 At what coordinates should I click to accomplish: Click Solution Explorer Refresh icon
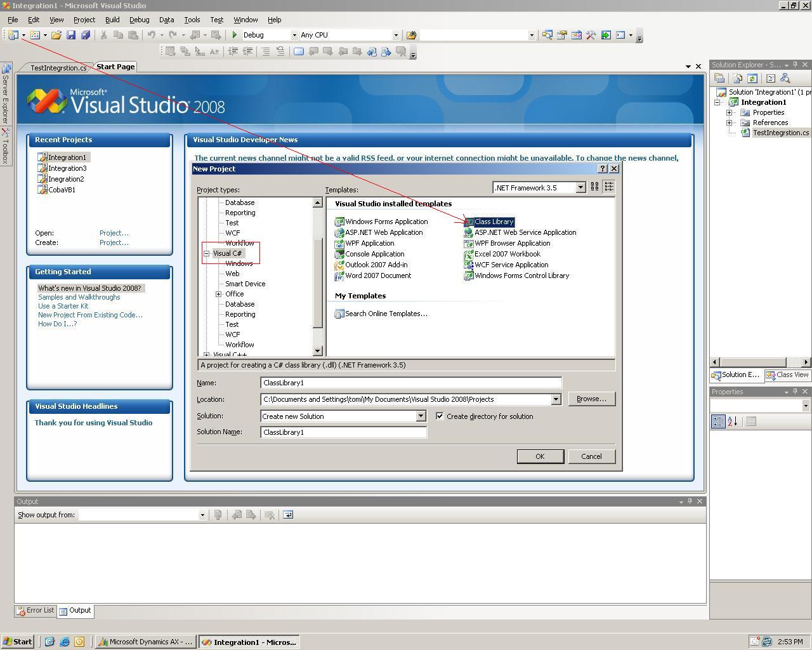[x=752, y=78]
